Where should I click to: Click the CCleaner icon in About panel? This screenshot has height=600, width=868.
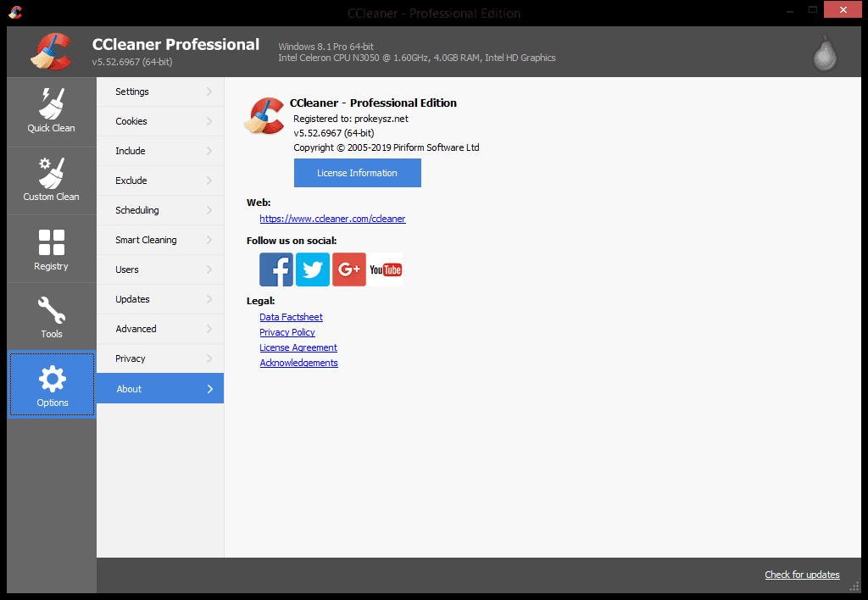[x=264, y=116]
